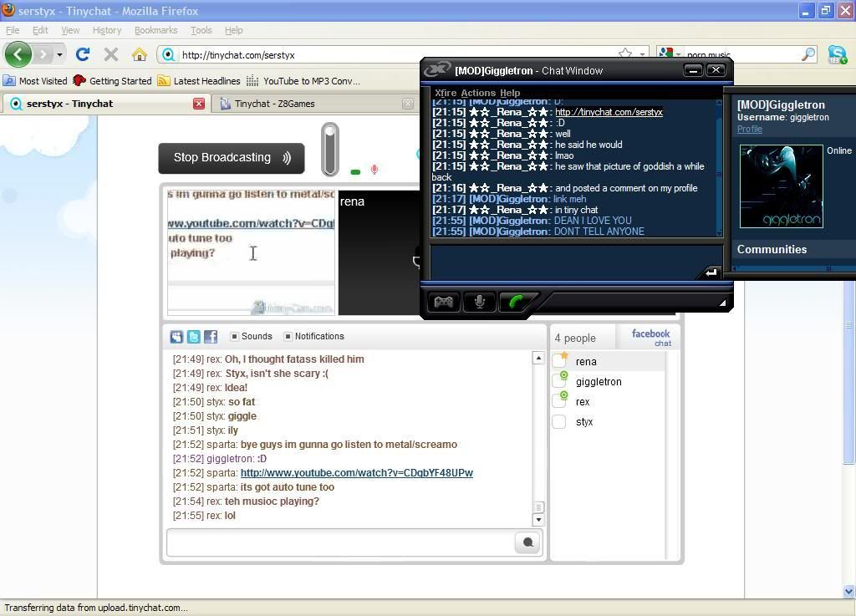Toggle the Sounds checkbox
The height and width of the screenshot is (616, 856).
click(x=235, y=337)
